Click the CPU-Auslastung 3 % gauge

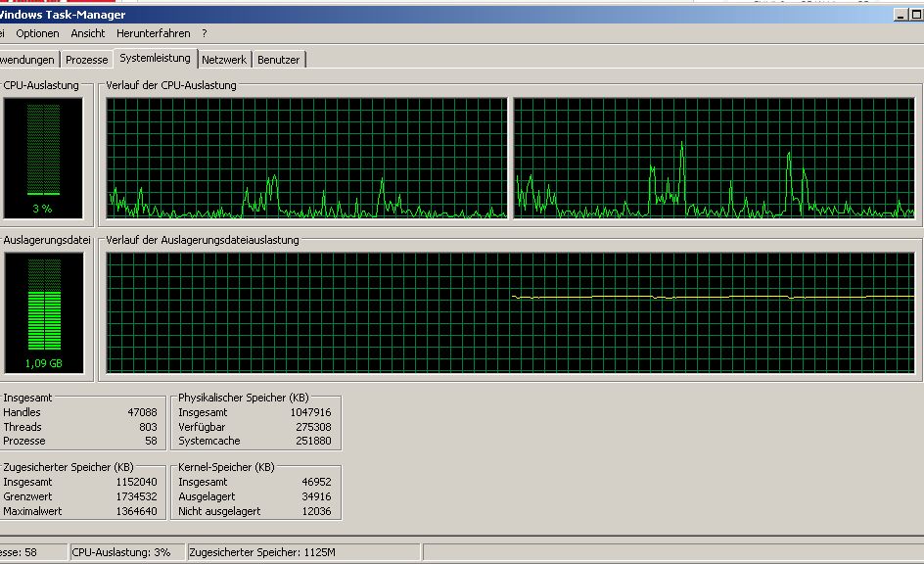tap(43, 158)
